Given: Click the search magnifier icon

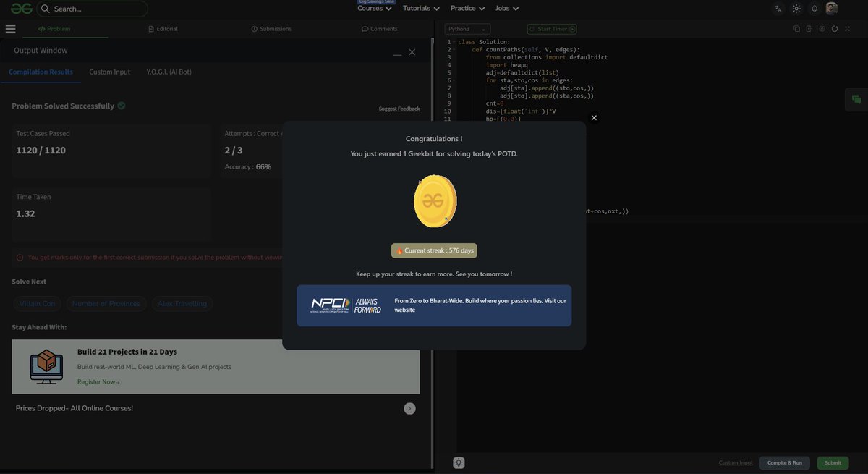Looking at the screenshot, I should point(45,9).
